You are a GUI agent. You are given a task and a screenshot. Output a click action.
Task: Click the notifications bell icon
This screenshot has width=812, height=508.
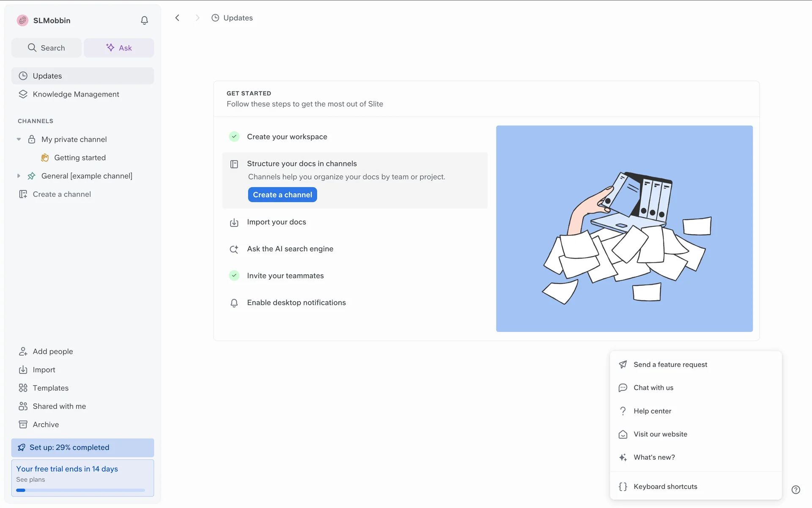[x=144, y=20]
